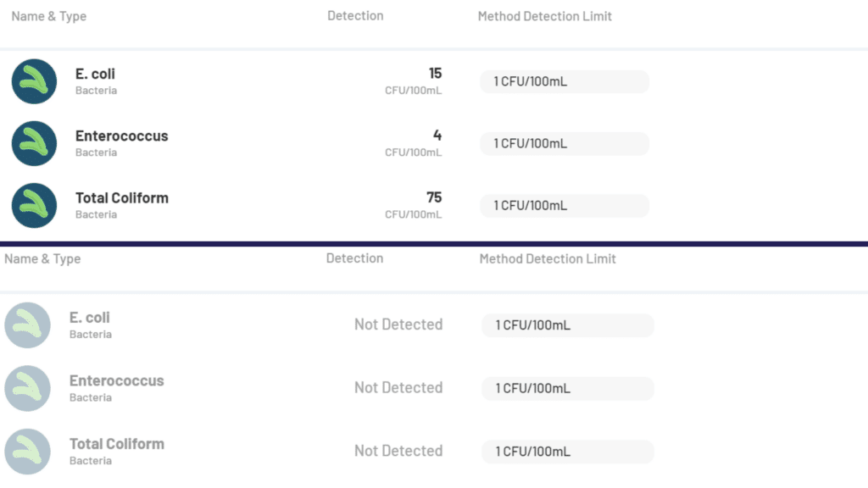Click the top Detection column header
The height and width of the screenshot is (488, 868).
point(355,15)
